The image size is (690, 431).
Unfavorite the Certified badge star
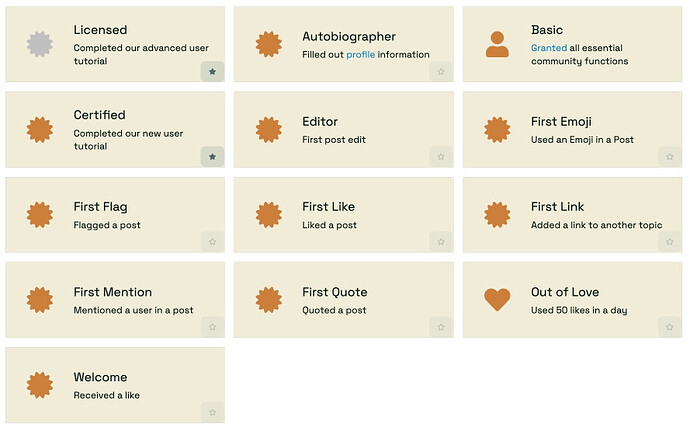click(x=213, y=157)
